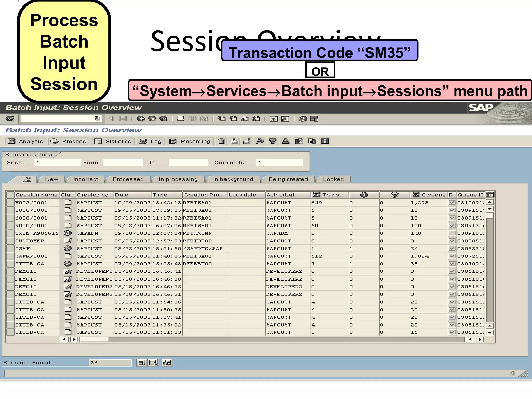Screen dimensions: 532x399
Task: Switch to the Locked tab
Action: (x=333, y=179)
